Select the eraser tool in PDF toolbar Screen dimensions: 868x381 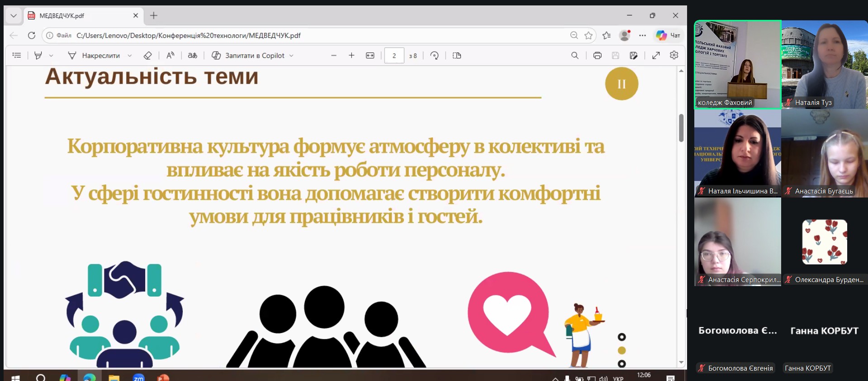coord(147,55)
